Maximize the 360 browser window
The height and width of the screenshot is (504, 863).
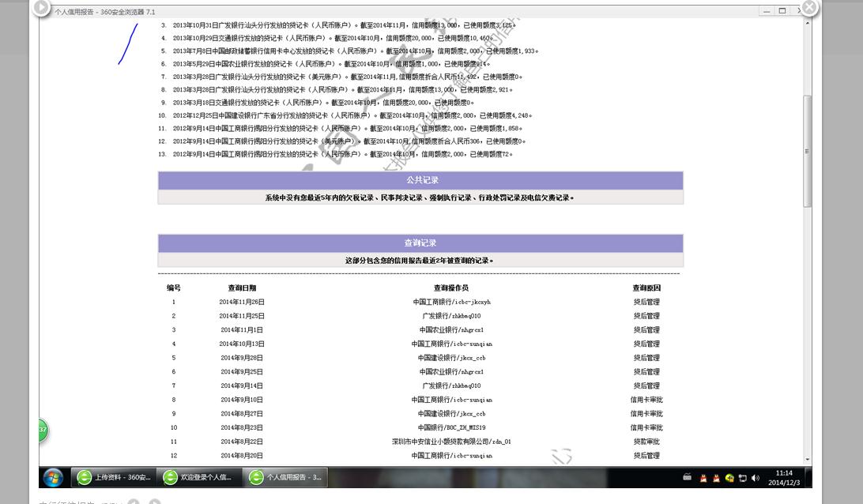(782, 11)
